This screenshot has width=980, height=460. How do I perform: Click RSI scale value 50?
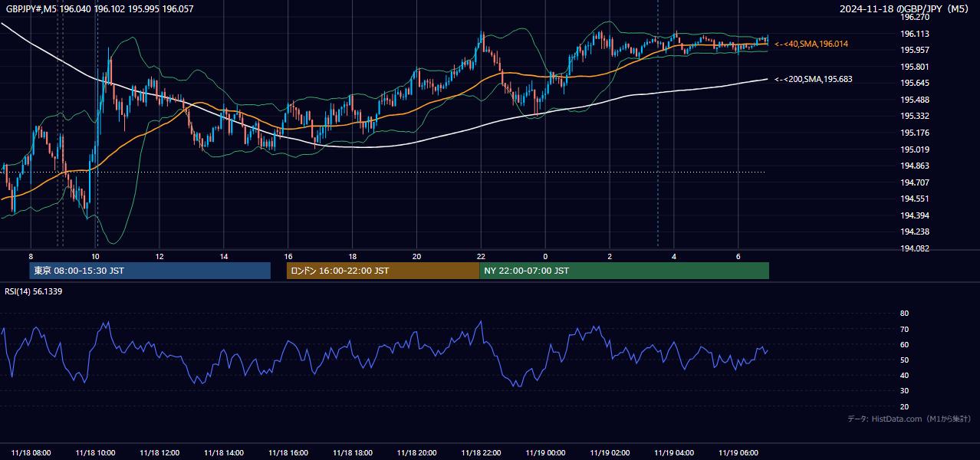tap(904, 360)
